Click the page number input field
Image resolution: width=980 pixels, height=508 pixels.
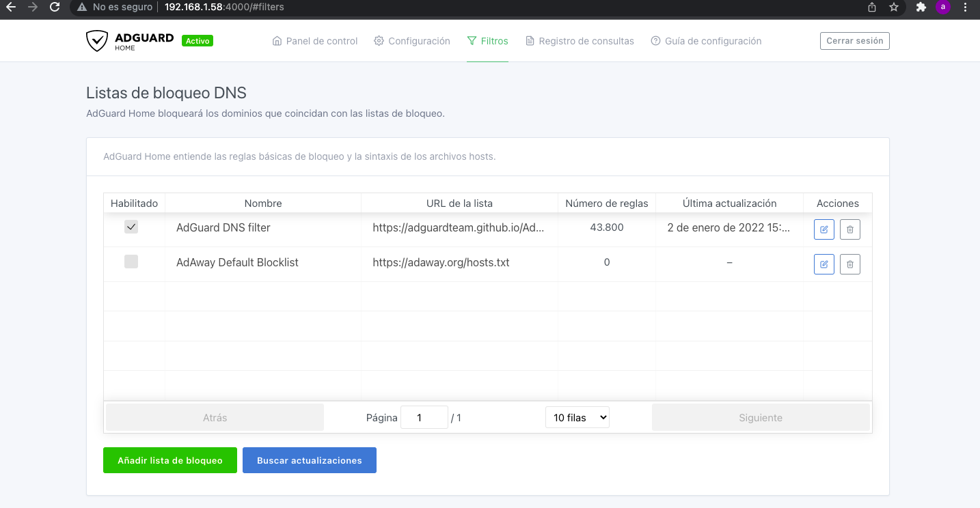tap(424, 417)
